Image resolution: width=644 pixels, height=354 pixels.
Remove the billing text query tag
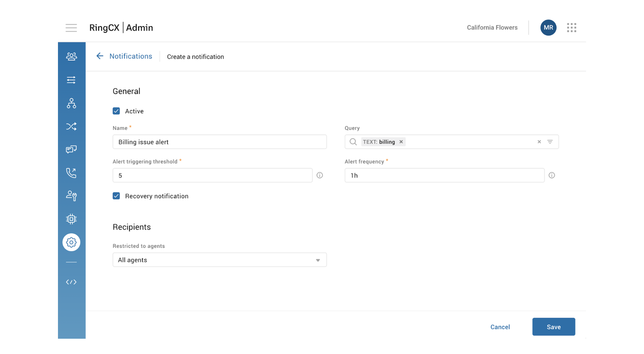(401, 142)
